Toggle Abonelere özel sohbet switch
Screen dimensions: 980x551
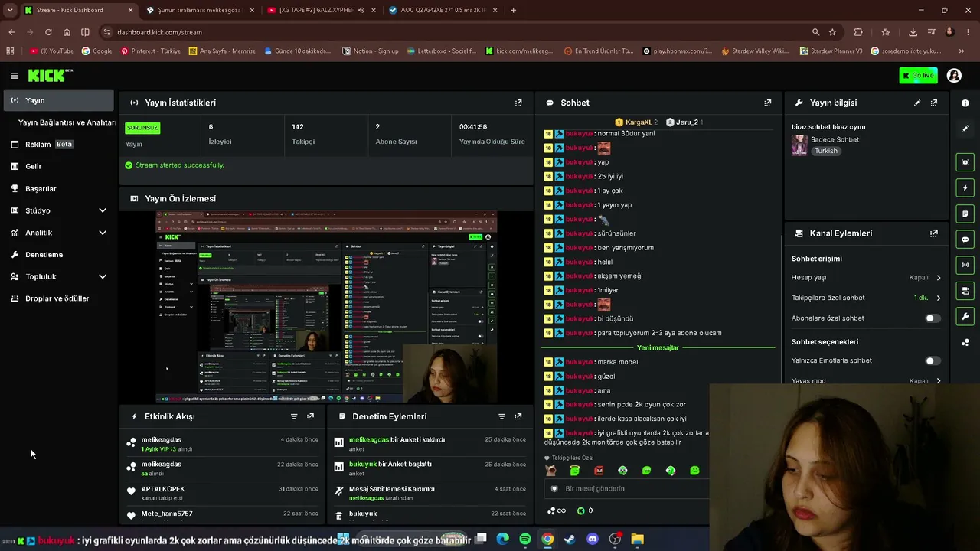point(933,318)
